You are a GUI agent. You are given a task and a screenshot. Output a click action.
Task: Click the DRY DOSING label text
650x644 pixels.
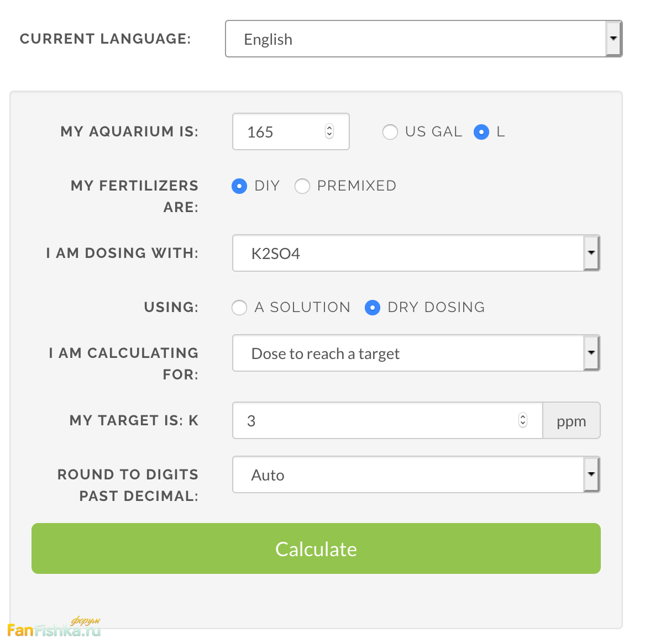pyautogui.click(x=436, y=308)
